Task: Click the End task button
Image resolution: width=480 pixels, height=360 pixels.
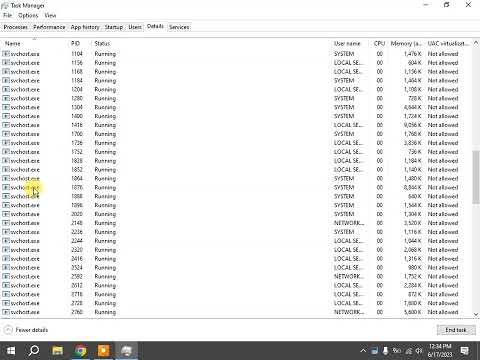Action: pyautogui.click(x=456, y=330)
